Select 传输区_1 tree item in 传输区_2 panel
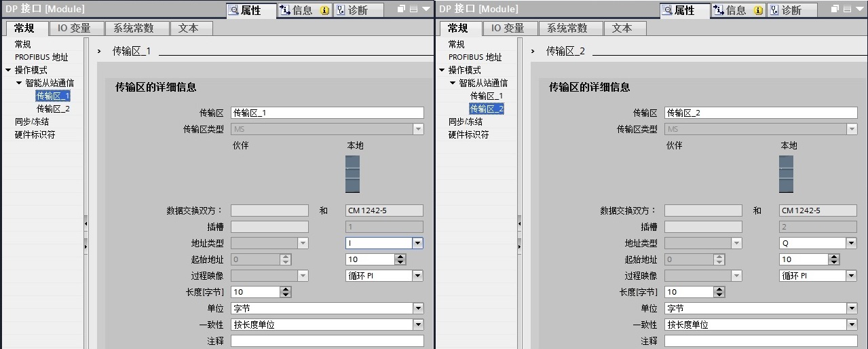 click(x=487, y=96)
